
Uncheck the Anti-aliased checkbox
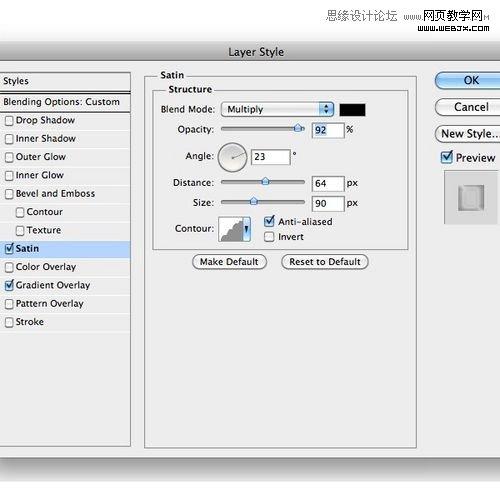[269, 222]
